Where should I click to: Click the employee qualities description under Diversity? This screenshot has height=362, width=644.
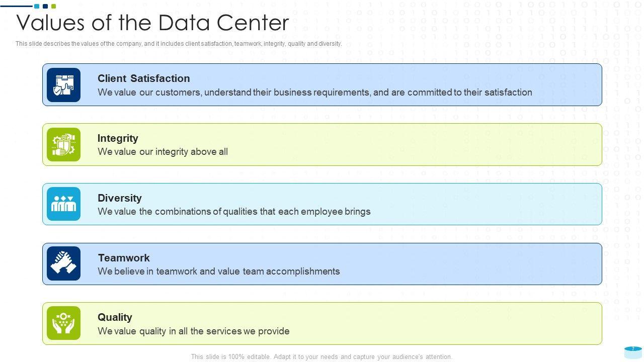pyautogui.click(x=234, y=212)
